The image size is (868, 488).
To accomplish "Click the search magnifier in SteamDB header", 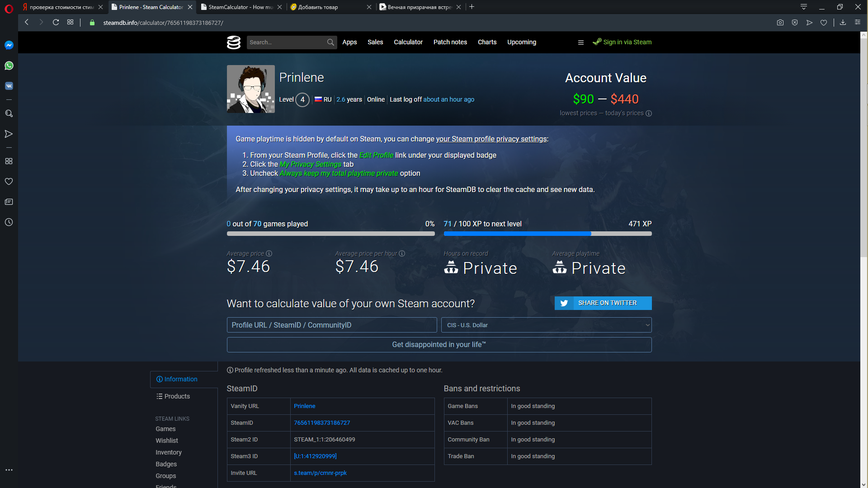I will [x=330, y=42].
